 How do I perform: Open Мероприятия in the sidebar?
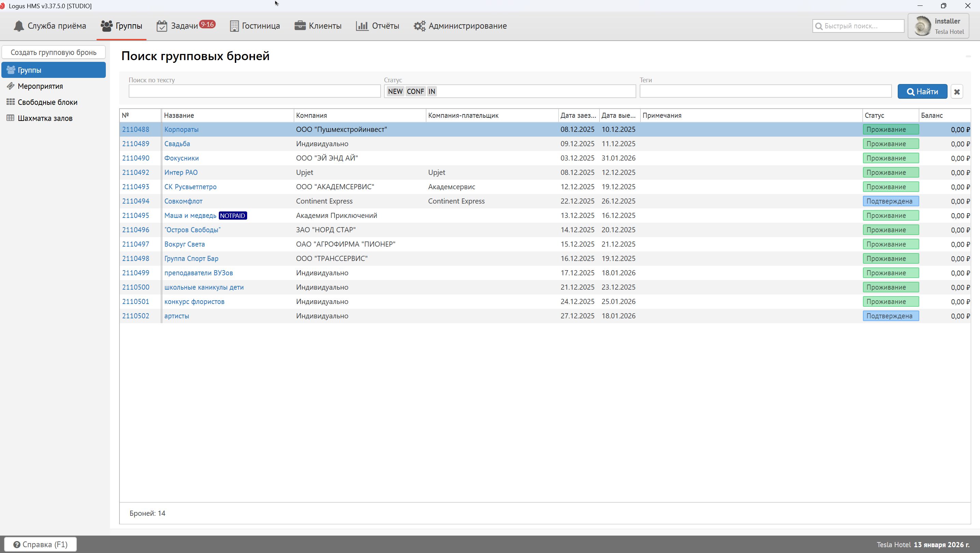point(40,86)
